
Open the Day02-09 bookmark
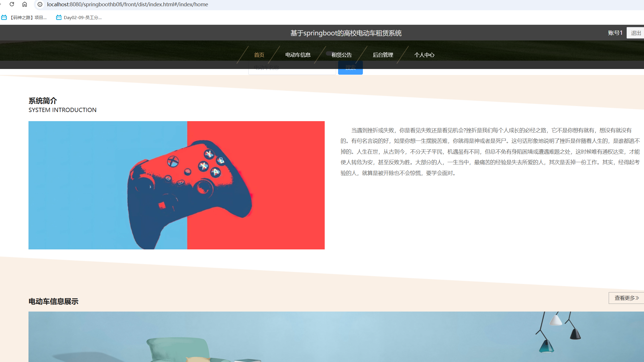coord(79,18)
